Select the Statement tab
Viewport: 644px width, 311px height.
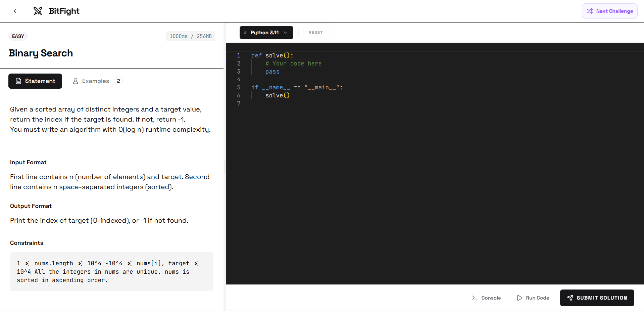(35, 81)
